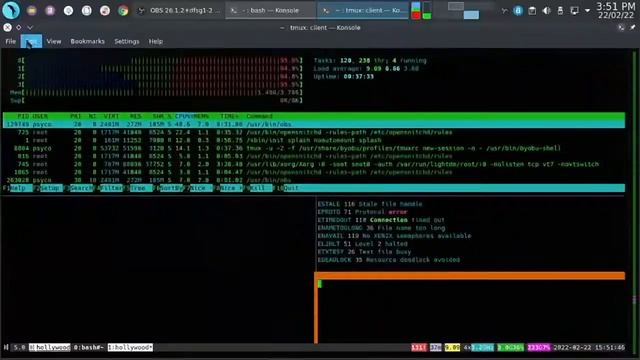This screenshot has height=360, width=640.
Task: Click htop F9 Kill button
Action: pos(257,188)
